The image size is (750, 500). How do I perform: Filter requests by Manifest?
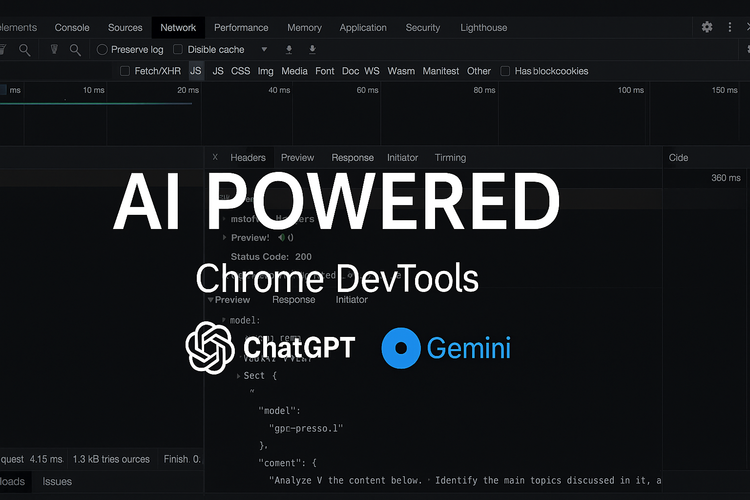click(441, 71)
